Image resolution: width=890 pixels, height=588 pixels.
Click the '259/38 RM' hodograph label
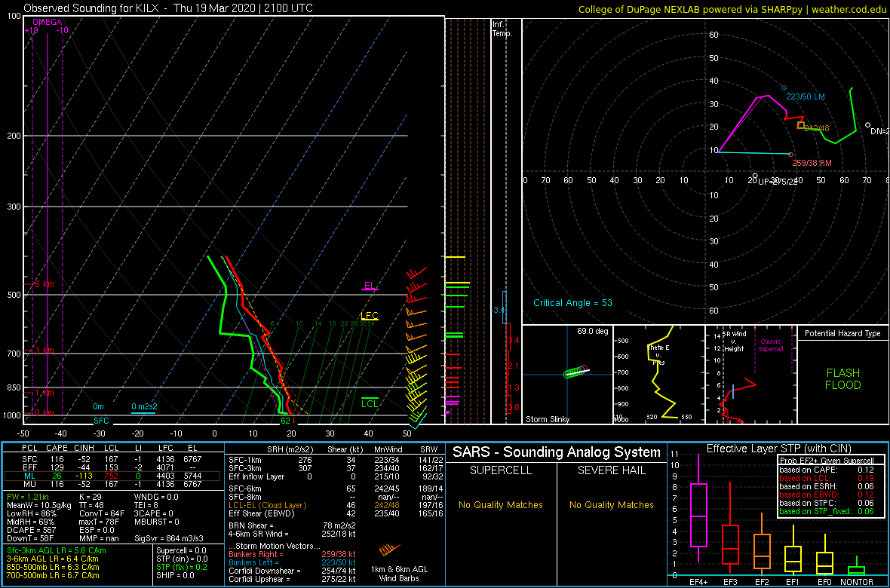[813, 163]
